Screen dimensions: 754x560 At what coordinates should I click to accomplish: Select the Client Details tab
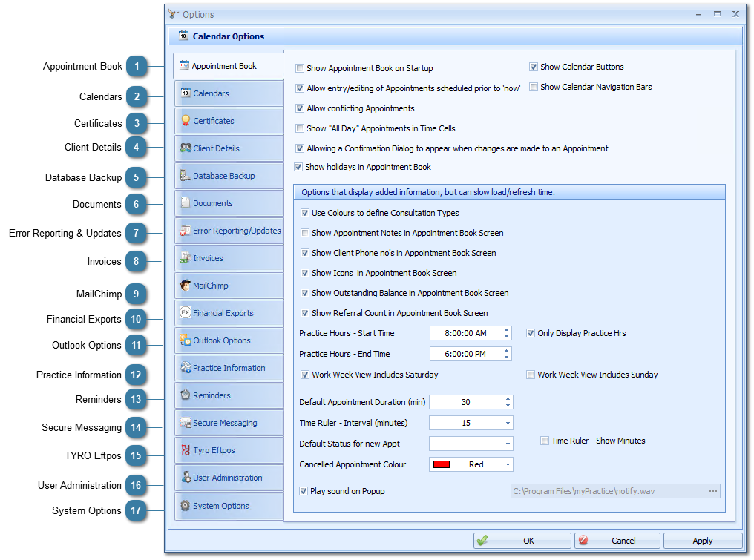229,148
